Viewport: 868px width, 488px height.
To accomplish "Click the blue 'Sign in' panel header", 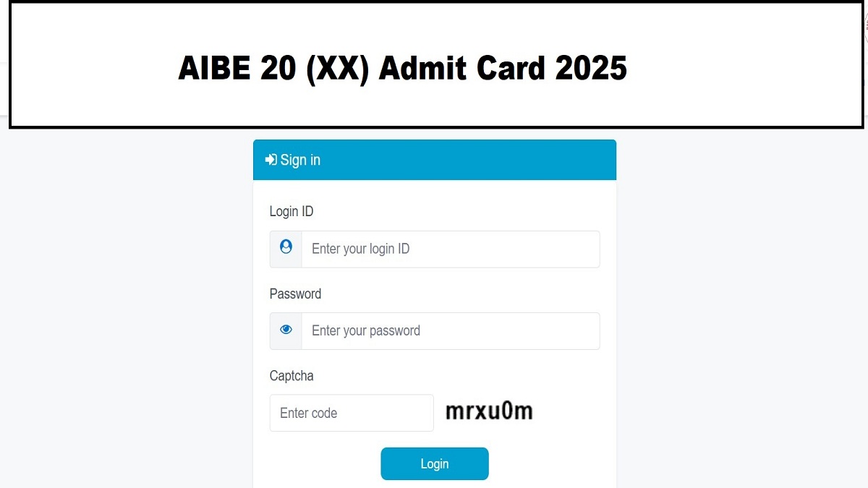I will [x=434, y=160].
